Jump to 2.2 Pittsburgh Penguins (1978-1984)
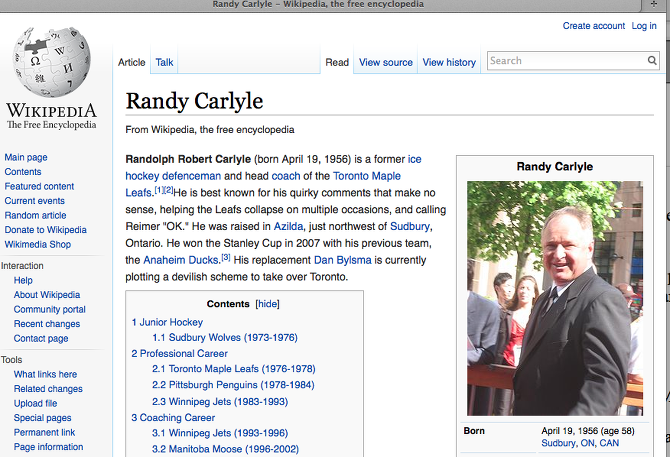This screenshot has width=670, height=457. tap(233, 385)
